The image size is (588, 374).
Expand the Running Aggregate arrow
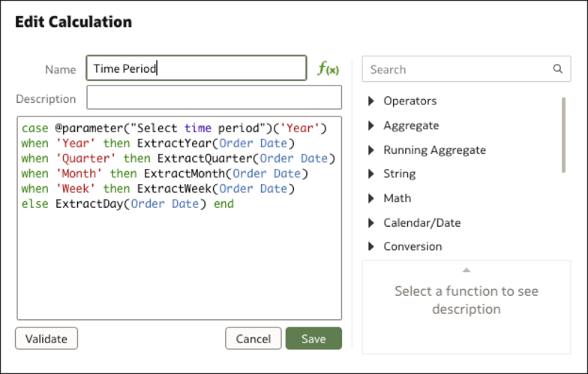(371, 150)
